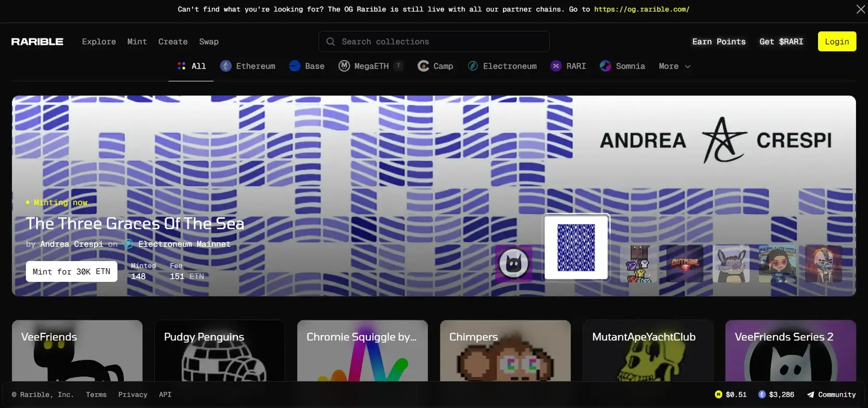Dismiss the top announcement banner
Viewport: 868px width, 408px height.
coord(861,9)
